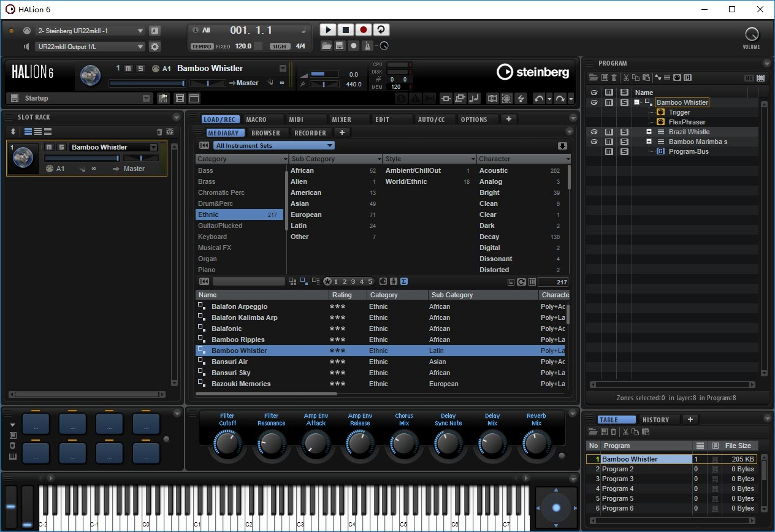Switch to the MIXER tab

342,120
